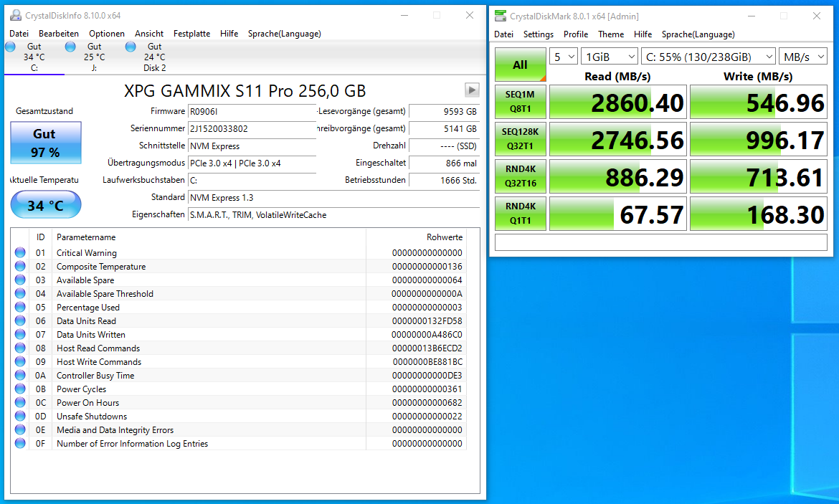Click the Firmware field R0906I
Image resolution: width=839 pixels, height=504 pixels.
point(252,111)
